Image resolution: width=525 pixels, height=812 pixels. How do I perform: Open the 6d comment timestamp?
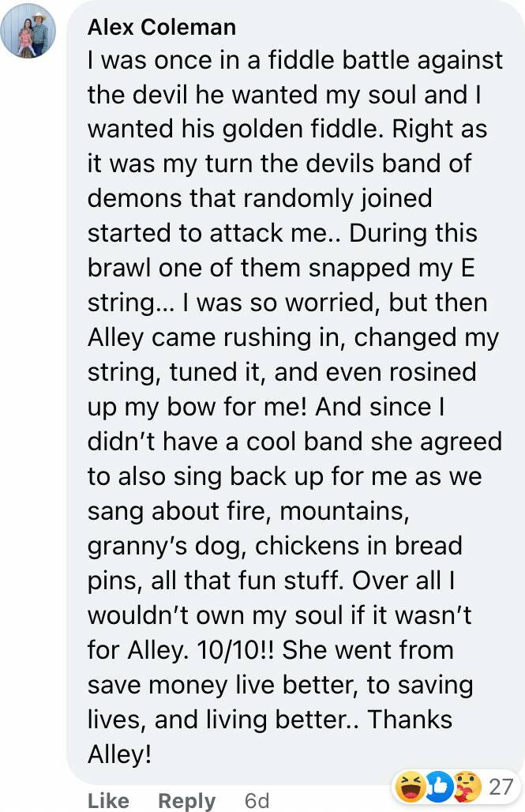click(257, 800)
